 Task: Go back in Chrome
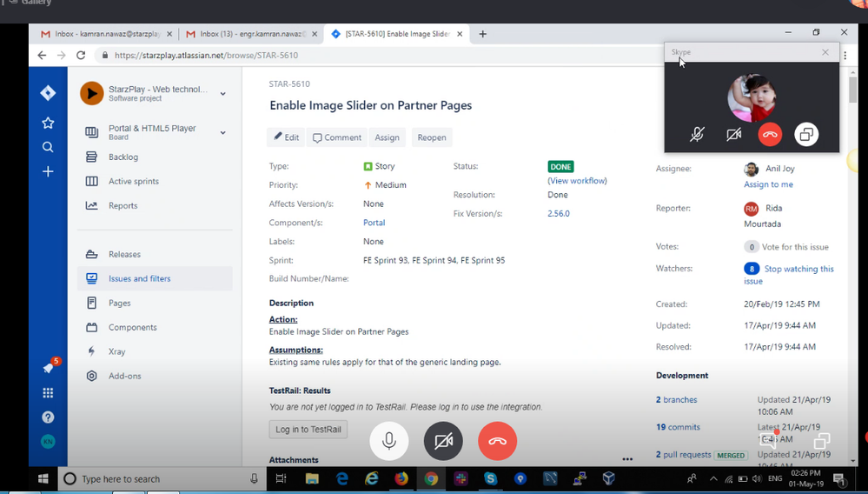(x=42, y=56)
